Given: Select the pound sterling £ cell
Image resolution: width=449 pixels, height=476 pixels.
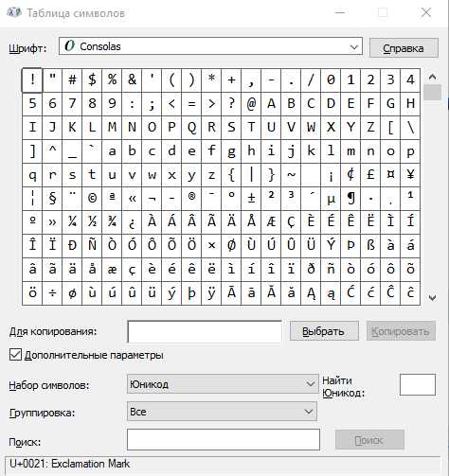Looking at the screenshot, I should click(370, 175).
